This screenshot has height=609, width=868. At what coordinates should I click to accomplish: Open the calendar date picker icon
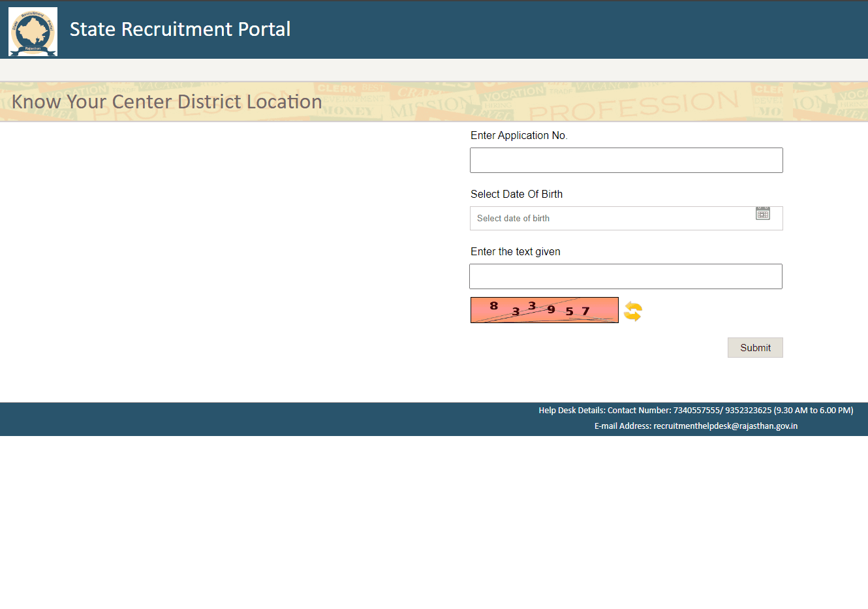pos(762,213)
